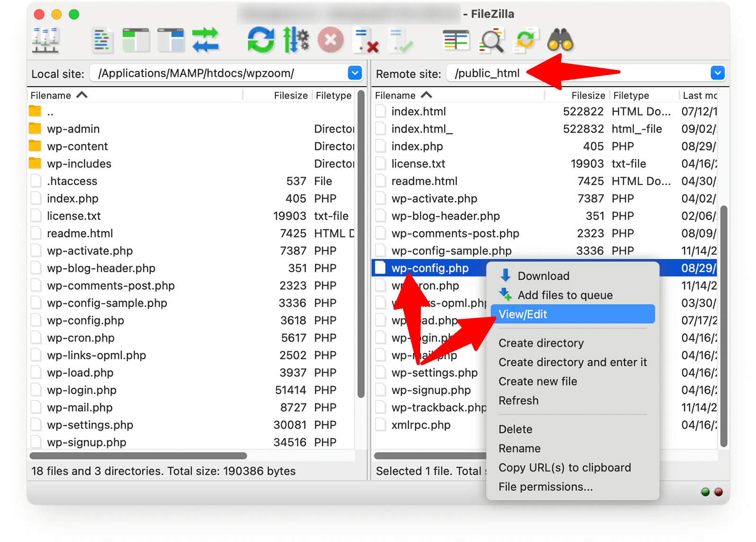Choose Delete in context menu
756x542 pixels.
click(x=573, y=429)
